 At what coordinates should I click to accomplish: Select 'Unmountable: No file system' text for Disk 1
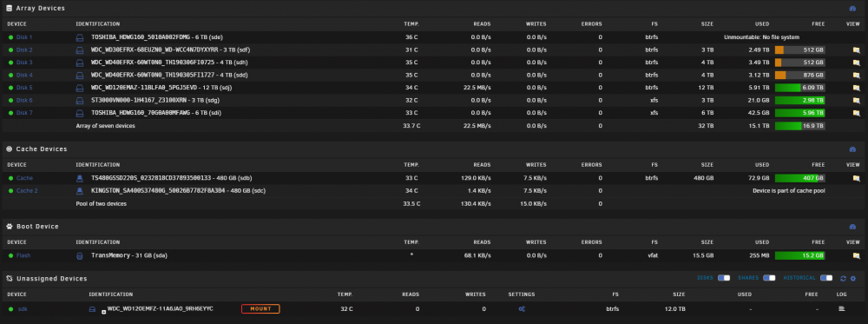pos(762,37)
